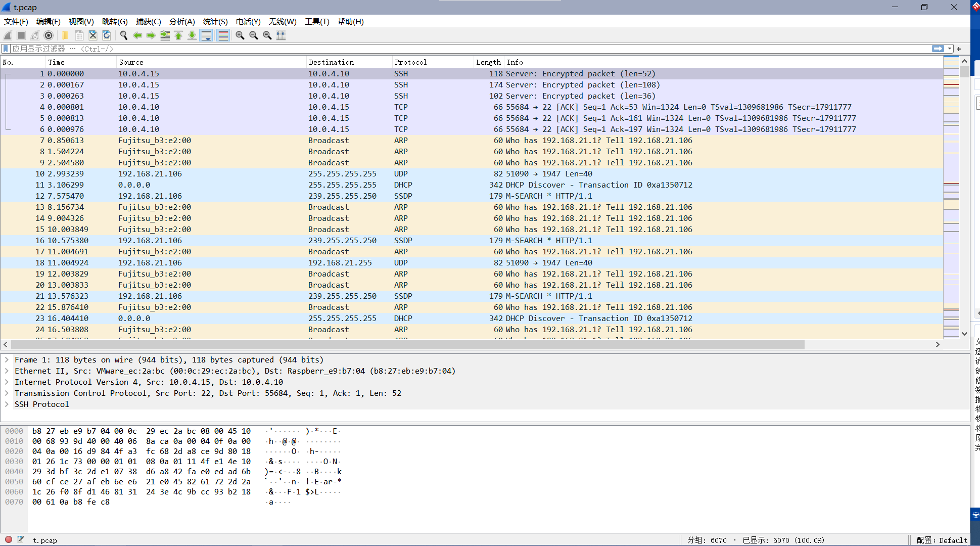Viewport: 980px width, 546px height.
Task: Open the 分析(A) menu
Action: 182,21
